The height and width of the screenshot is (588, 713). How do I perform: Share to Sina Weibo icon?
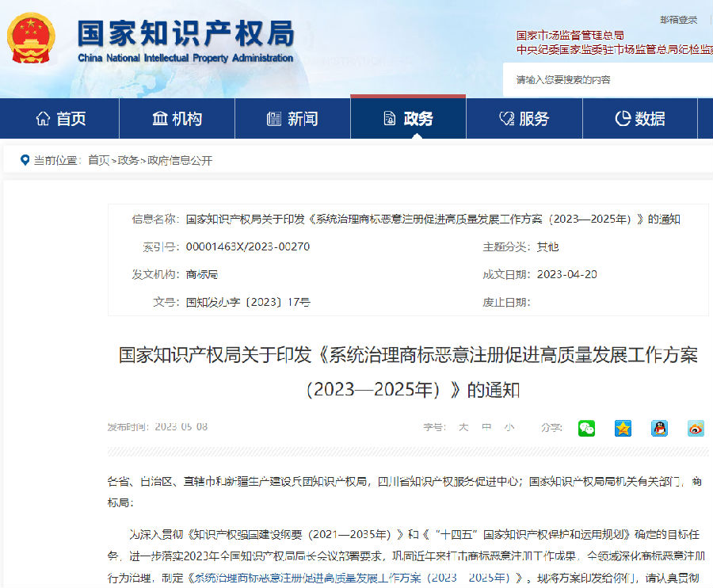[x=696, y=428]
